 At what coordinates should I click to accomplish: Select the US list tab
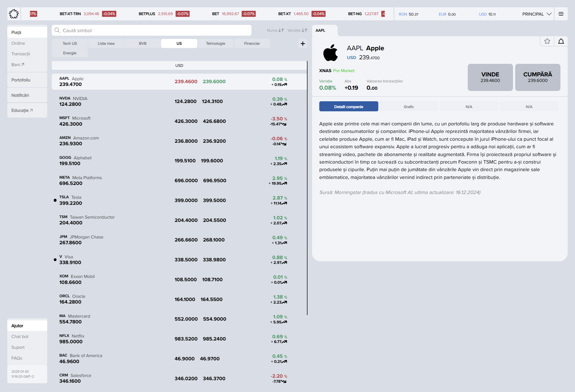[x=179, y=43]
